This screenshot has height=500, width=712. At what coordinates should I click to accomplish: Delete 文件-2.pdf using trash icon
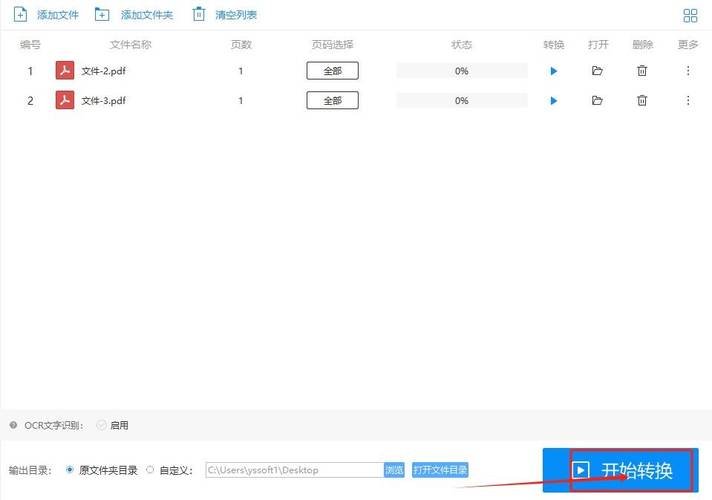(642, 71)
